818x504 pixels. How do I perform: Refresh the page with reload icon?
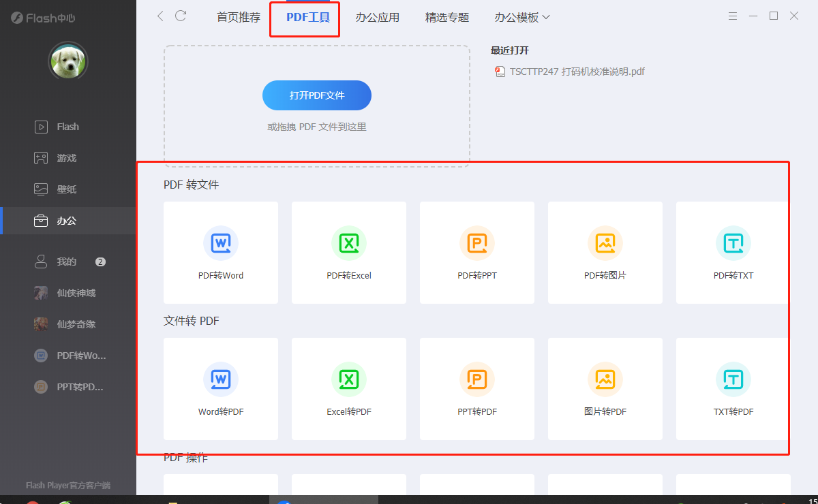coord(181,16)
